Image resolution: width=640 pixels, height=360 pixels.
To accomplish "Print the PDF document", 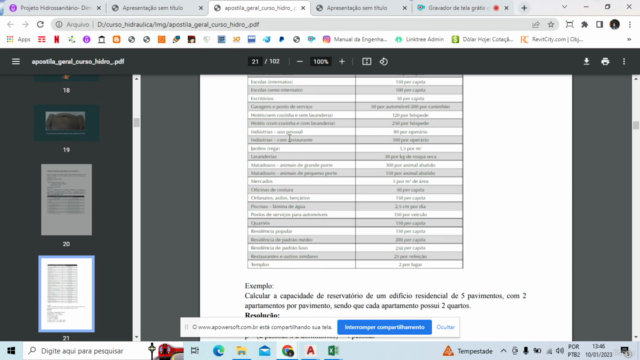I will (x=605, y=62).
